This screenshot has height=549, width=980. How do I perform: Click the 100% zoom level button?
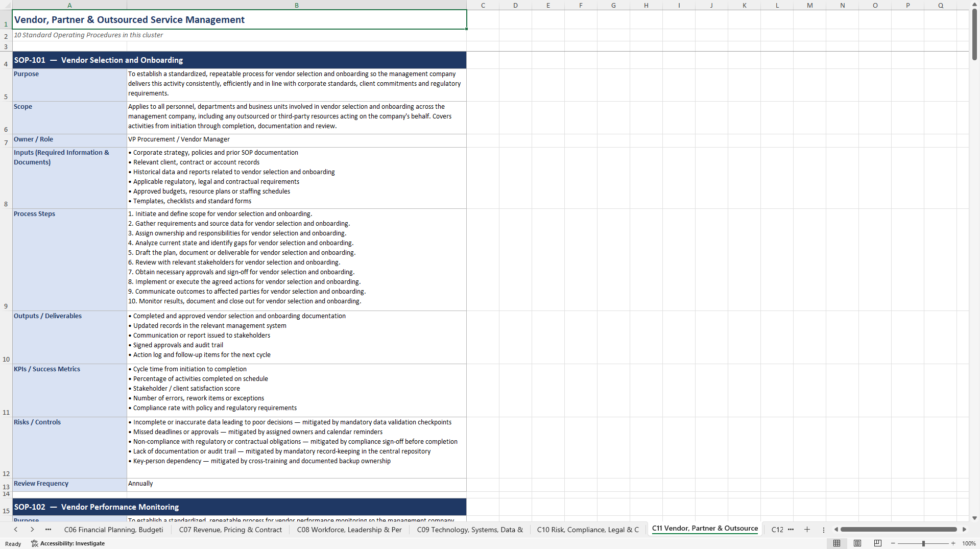(969, 543)
